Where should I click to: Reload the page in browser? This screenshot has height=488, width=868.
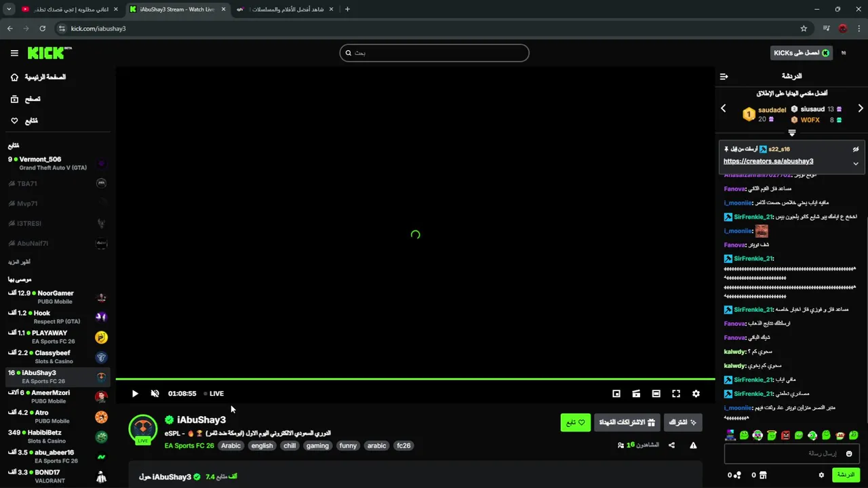click(x=42, y=28)
